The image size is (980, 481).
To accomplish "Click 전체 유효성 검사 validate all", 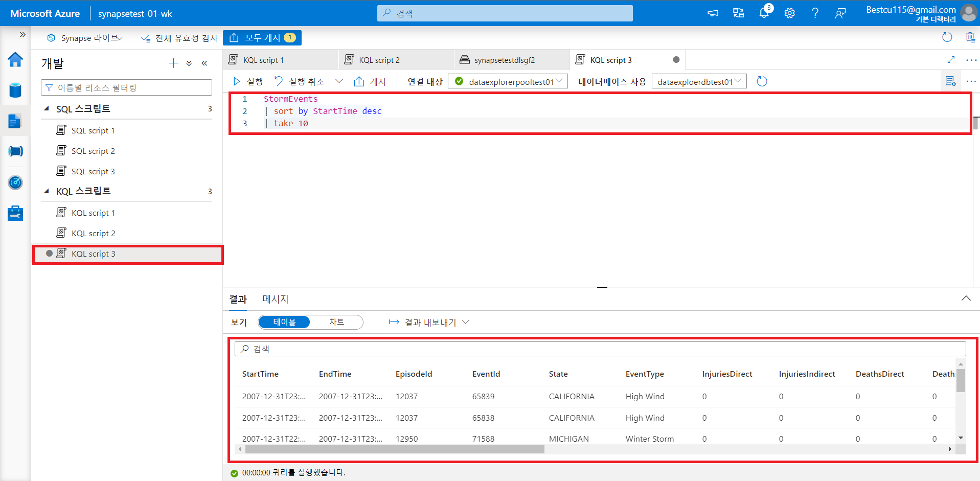I will (x=179, y=38).
